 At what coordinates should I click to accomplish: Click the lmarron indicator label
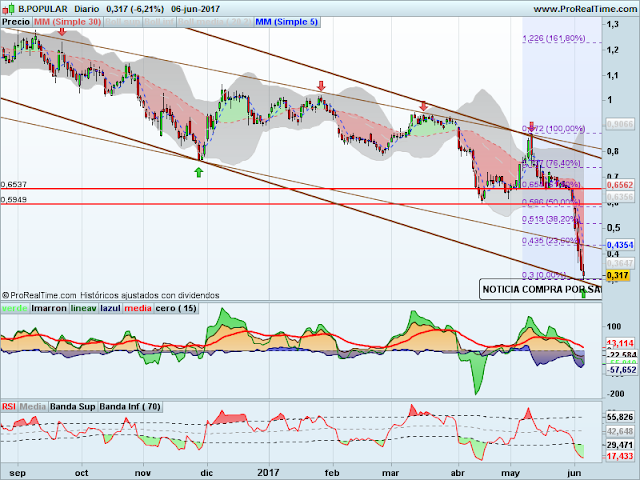pyautogui.click(x=49, y=308)
